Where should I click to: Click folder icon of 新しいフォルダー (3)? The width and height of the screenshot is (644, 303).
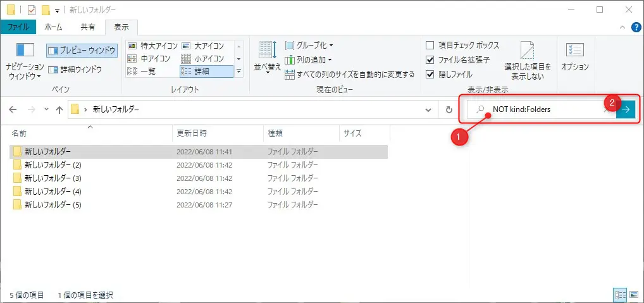tap(17, 178)
